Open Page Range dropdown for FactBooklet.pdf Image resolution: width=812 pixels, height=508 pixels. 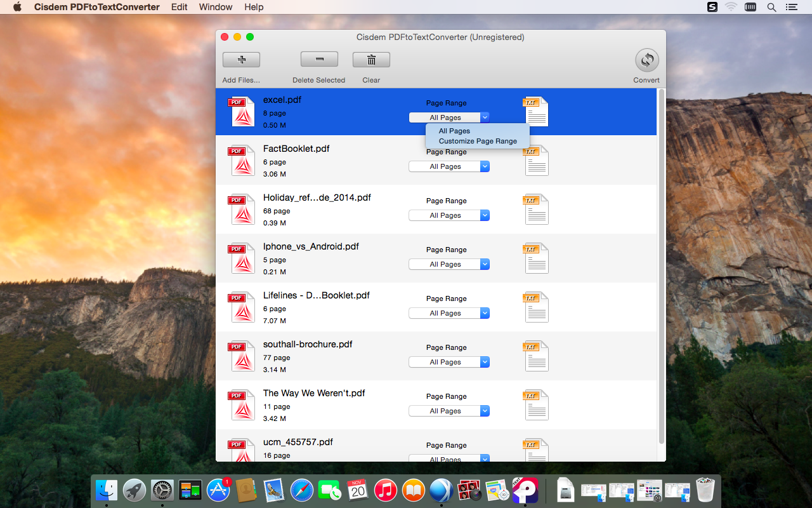(x=449, y=166)
